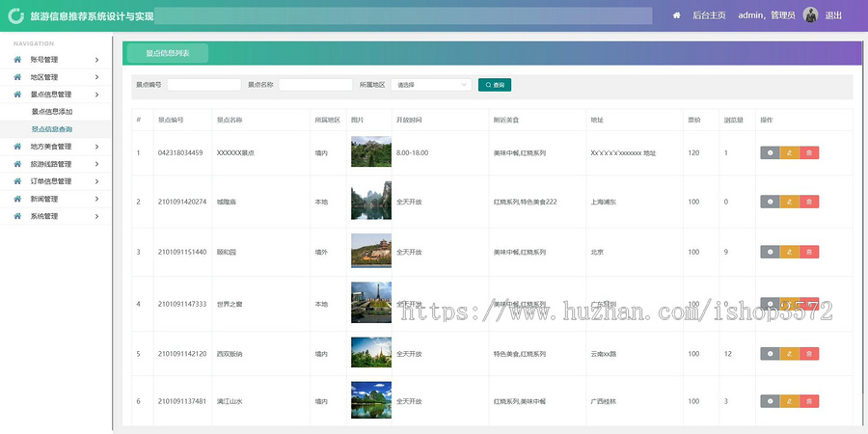Click the 景点编号 cell 2101091420274
This screenshot has width=868, height=434.
click(x=182, y=203)
